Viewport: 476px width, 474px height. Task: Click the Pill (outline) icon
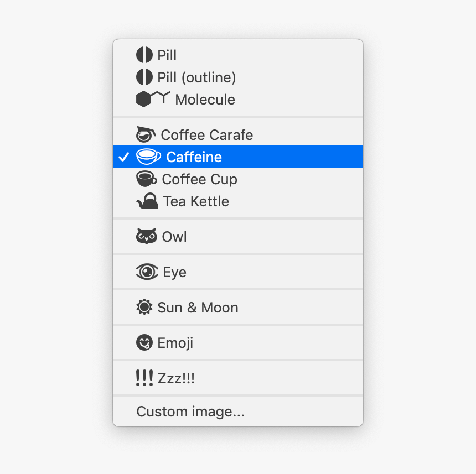coord(144,77)
